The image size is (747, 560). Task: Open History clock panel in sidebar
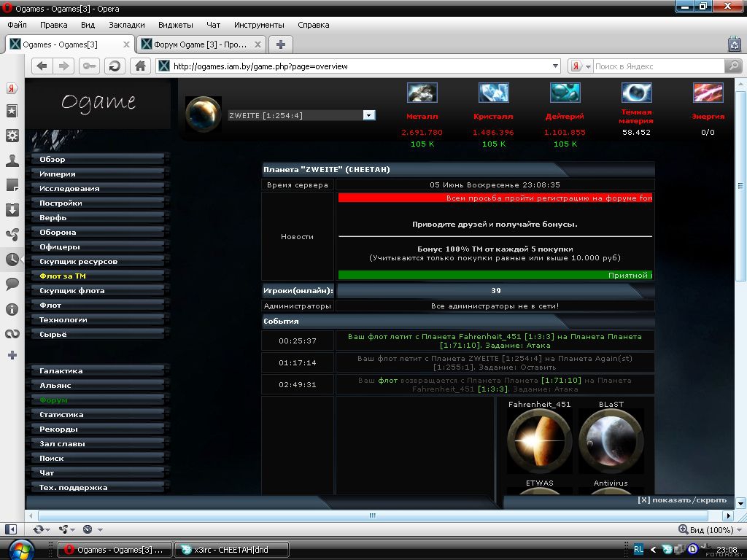(x=12, y=260)
